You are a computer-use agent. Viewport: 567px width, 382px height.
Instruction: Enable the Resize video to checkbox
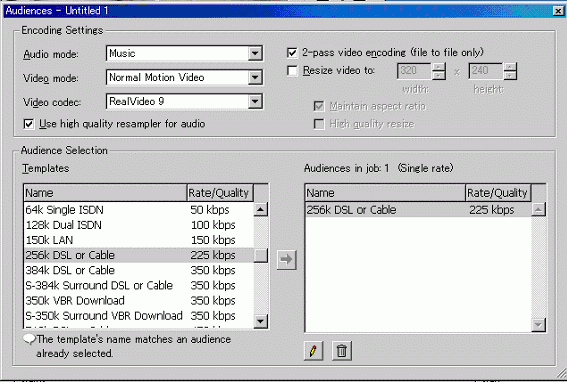(292, 70)
